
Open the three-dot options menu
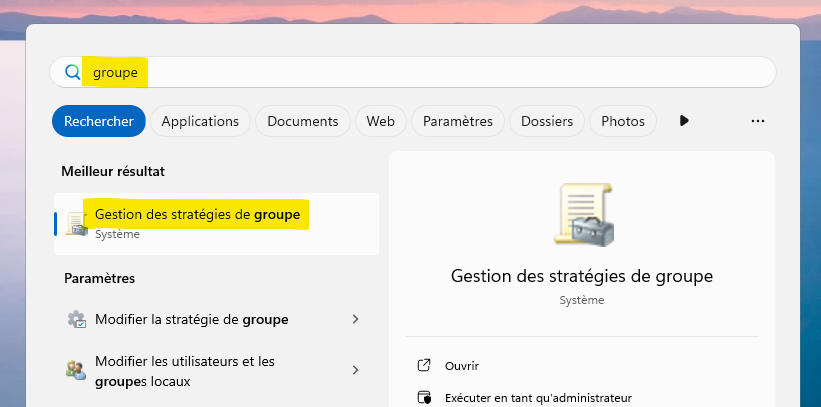(x=758, y=121)
